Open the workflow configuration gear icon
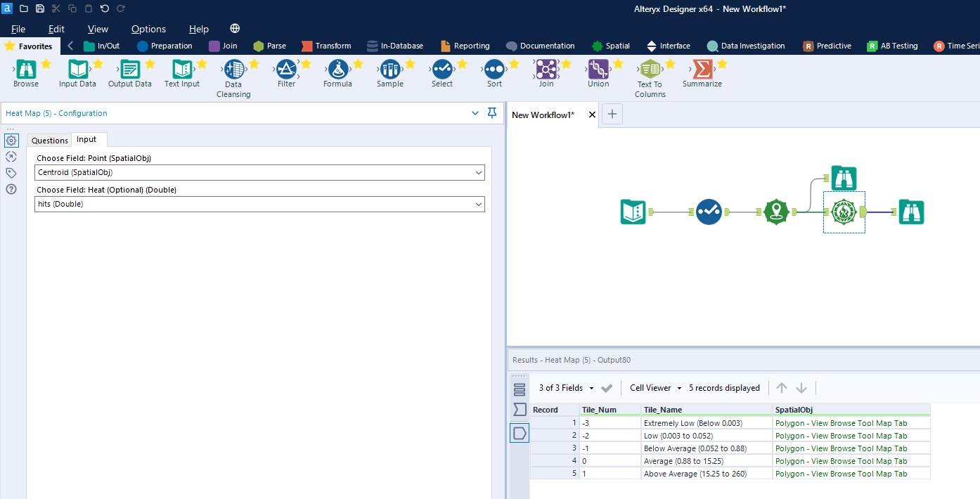The width and height of the screenshot is (980, 499). coord(11,141)
